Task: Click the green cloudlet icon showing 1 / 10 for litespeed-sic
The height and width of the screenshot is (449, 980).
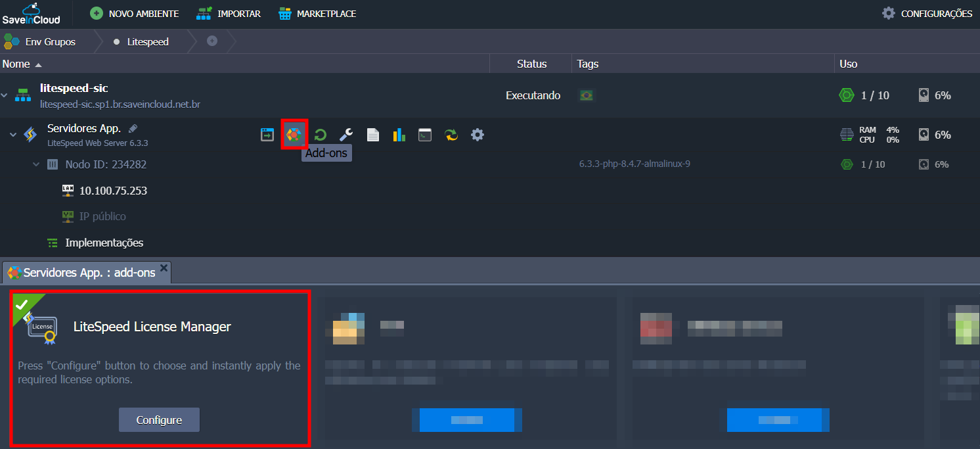Action: tap(847, 95)
